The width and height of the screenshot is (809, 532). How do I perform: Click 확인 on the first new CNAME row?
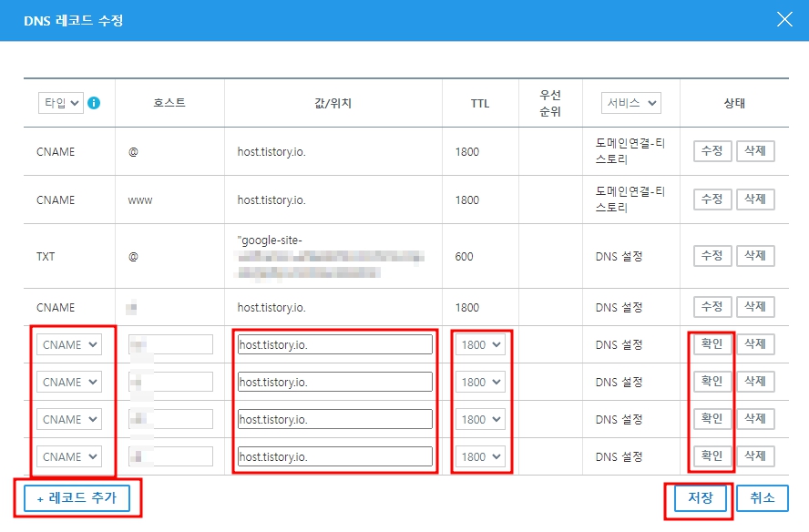tap(712, 343)
